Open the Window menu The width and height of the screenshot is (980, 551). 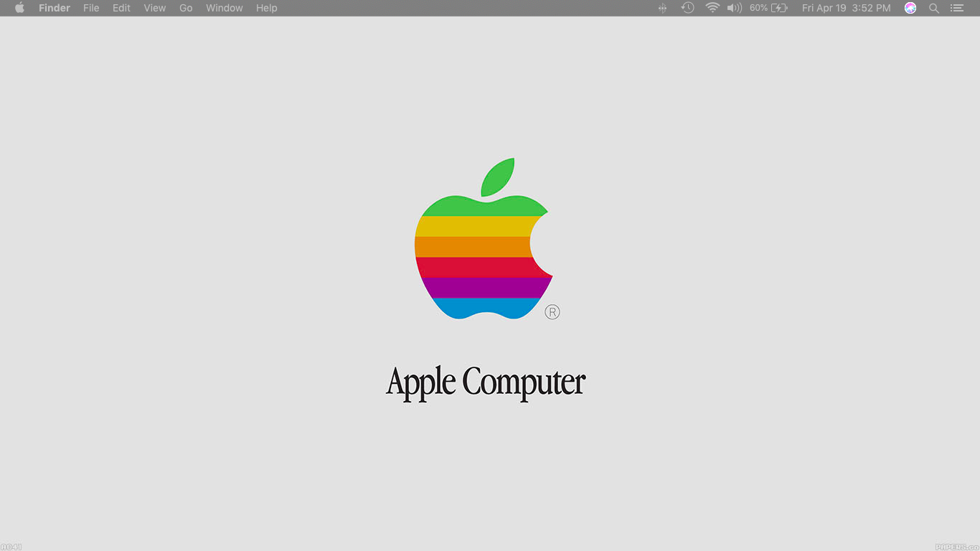pyautogui.click(x=224, y=8)
